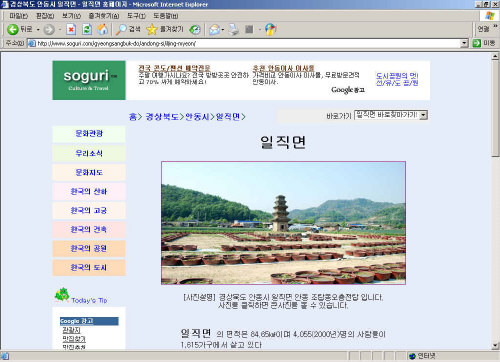The height and width of the screenshot is (362, 500).
Task: Click the page scrollbar down arrow
Action: pyautogui.click(x=495, y=345)
